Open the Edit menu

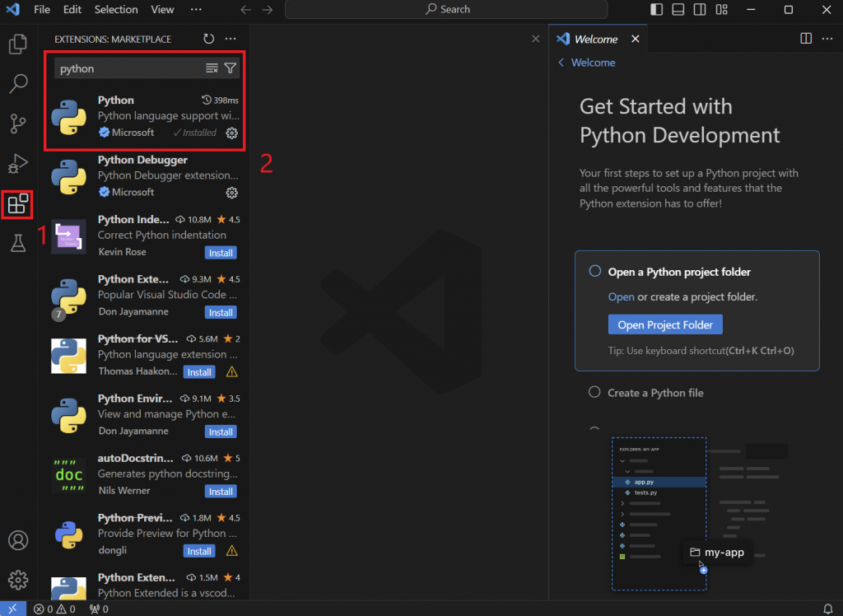pyautogui.click(x=72, y=10)
